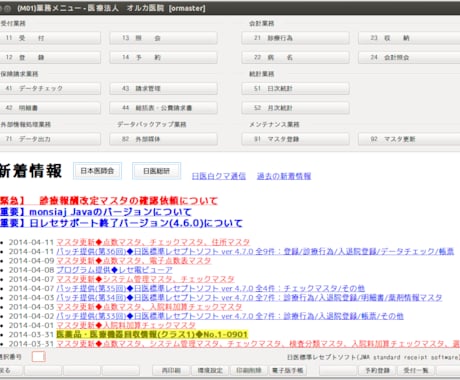Open 2014-04-03 パッチ提供(第34回) link
The height and width of the screenshot is (380, 460).
click(249, 297)
